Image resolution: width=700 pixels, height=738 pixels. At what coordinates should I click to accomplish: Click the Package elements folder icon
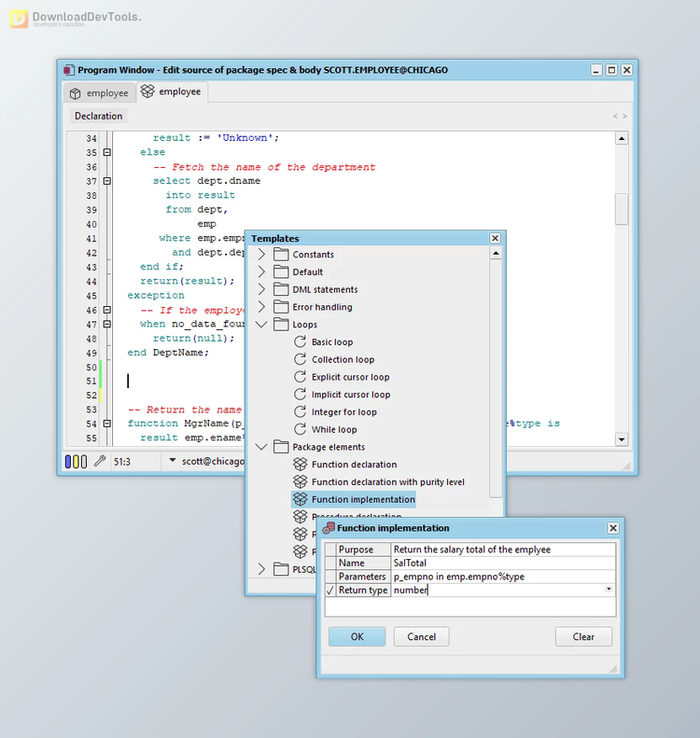pyautogui.click(x=281, y=447)
